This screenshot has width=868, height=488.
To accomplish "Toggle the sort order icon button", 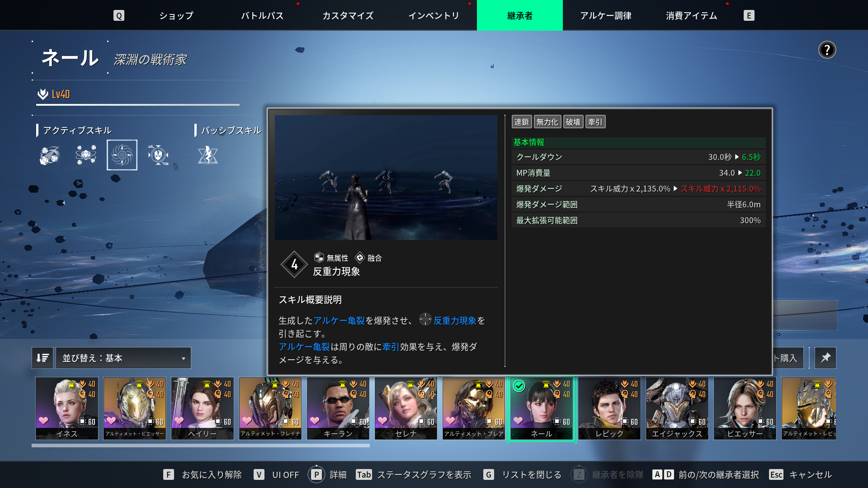I will point(42,358).
